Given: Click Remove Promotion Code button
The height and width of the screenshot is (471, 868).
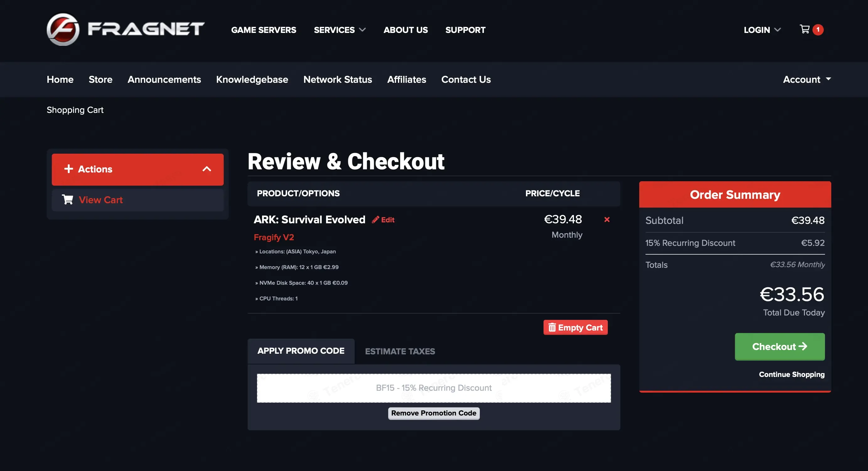Looking at the screenshot, I should [433, 413].
